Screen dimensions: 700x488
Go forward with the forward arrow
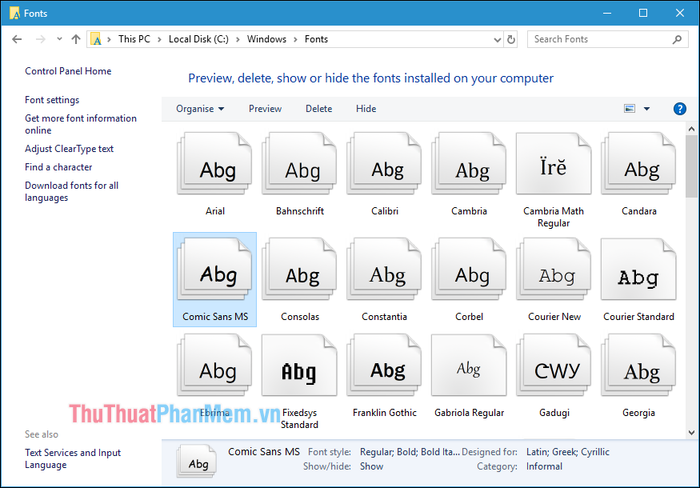[41, 39]
